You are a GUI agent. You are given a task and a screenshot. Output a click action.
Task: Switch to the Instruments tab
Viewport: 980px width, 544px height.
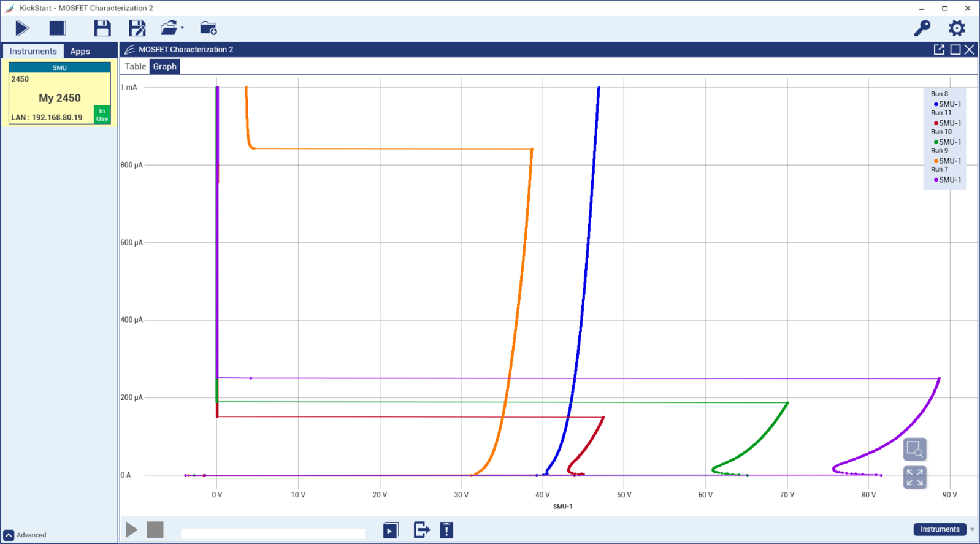click(33, 51)
